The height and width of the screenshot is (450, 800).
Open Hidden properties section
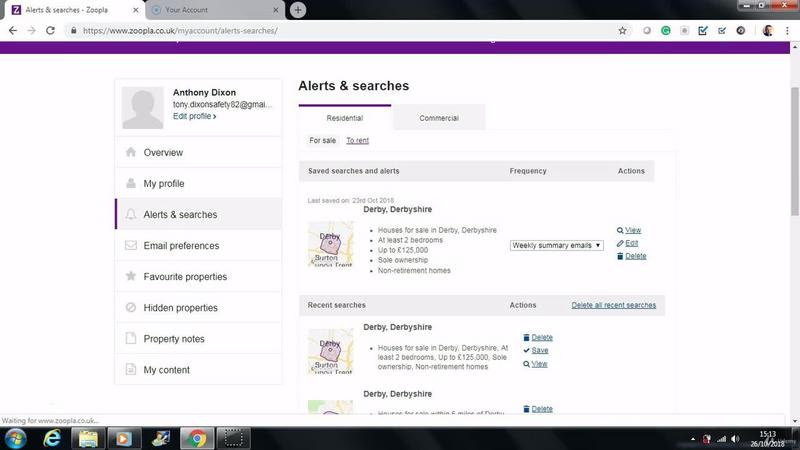(198, 308)
